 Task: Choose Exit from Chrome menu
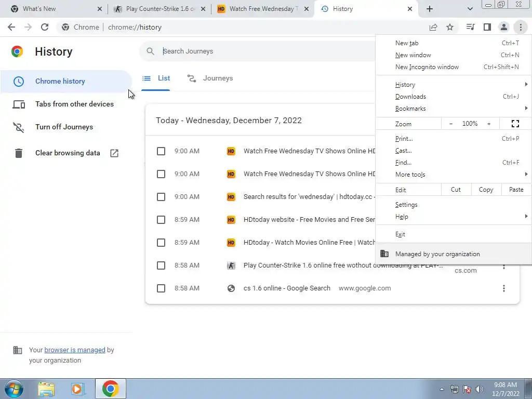coord(454,234)
